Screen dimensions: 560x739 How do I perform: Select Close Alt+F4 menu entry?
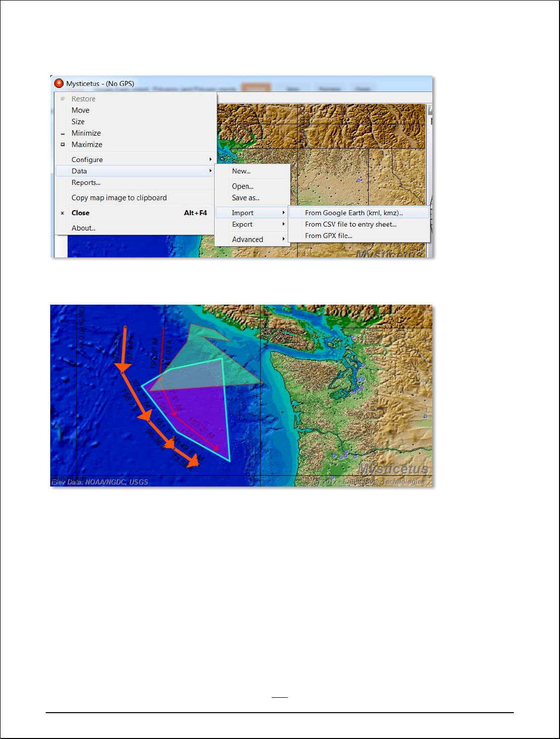click(x=135, y=213)
